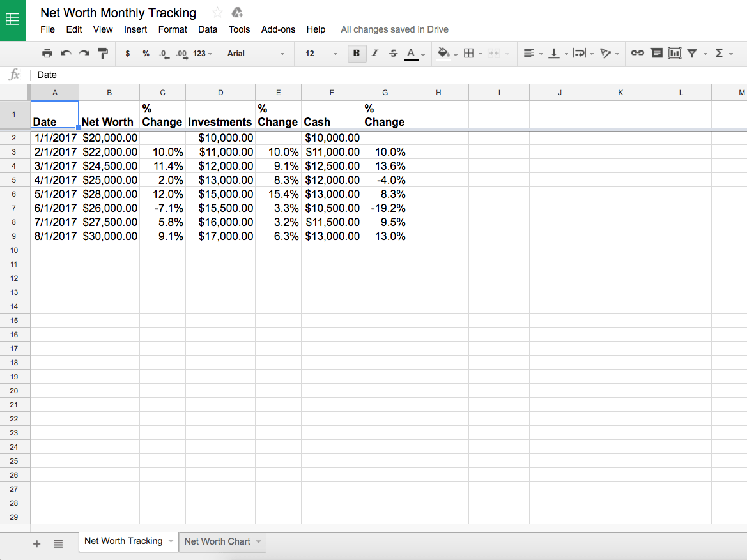Click the formula bar containing Date
Image resolution: width=747 pixels, height=560 pixels.
(389, 75)
